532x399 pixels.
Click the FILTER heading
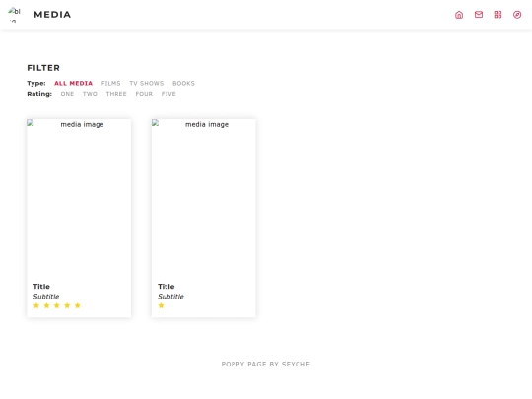(x=43, y=68)
